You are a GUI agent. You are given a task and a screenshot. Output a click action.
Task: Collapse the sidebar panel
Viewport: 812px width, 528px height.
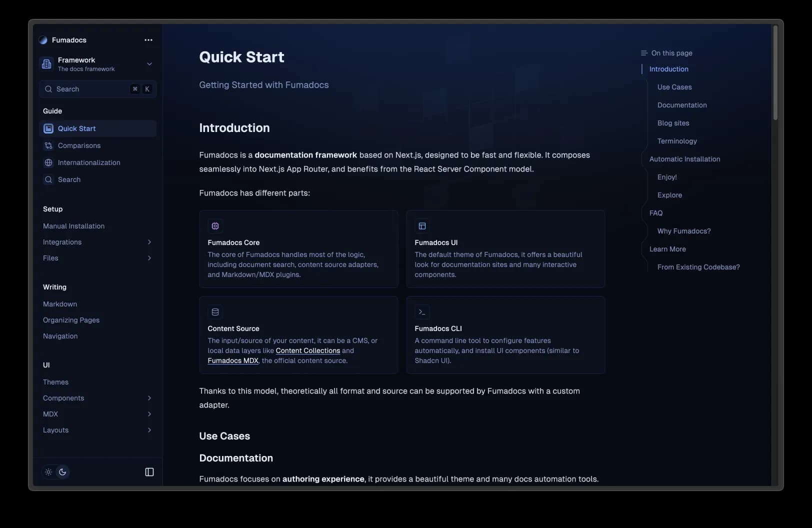(149, 472)
